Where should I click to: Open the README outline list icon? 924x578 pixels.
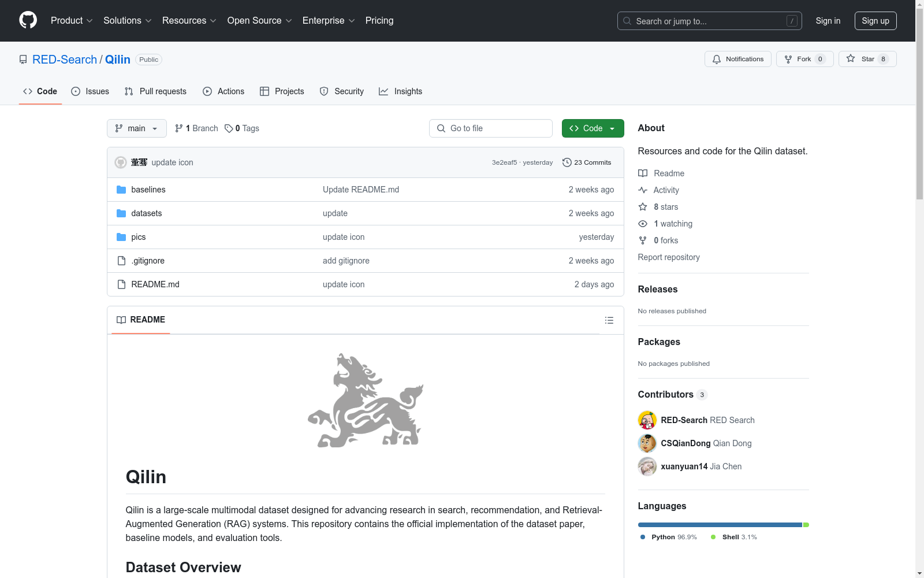pos(609,320)
